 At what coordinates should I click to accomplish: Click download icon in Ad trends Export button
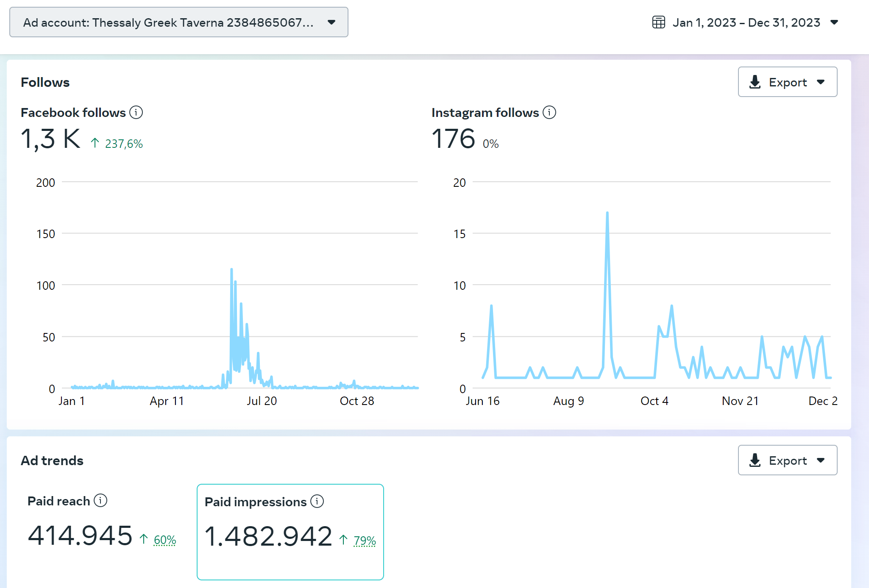point(755,460)
